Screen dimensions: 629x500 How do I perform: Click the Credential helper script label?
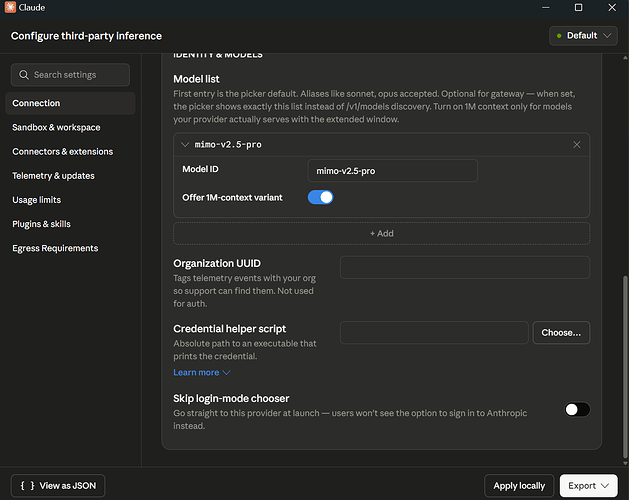[x=229, y=329]
